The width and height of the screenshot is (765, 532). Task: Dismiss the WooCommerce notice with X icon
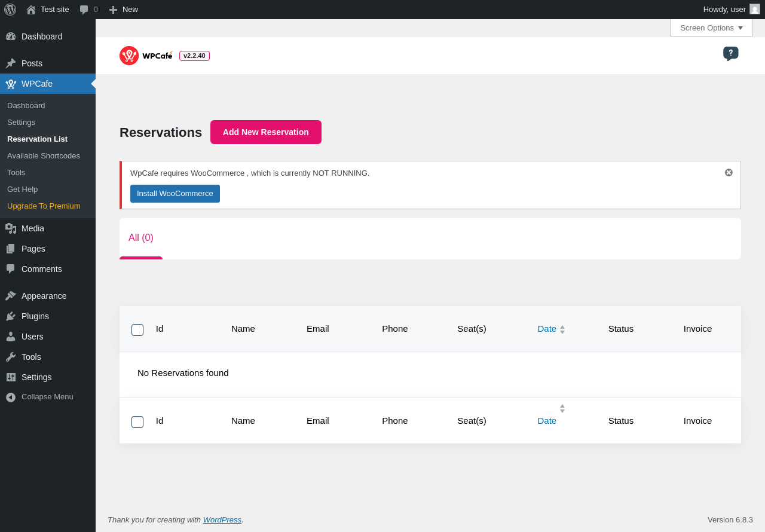[x=729, y=173]
